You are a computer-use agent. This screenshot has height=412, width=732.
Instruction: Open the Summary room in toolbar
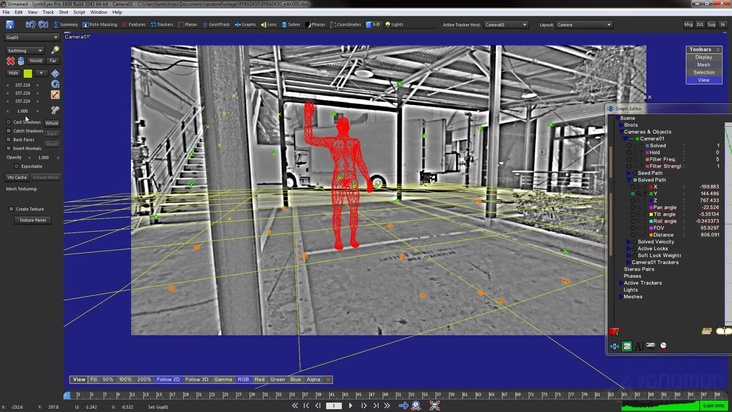tap(66, 23)
